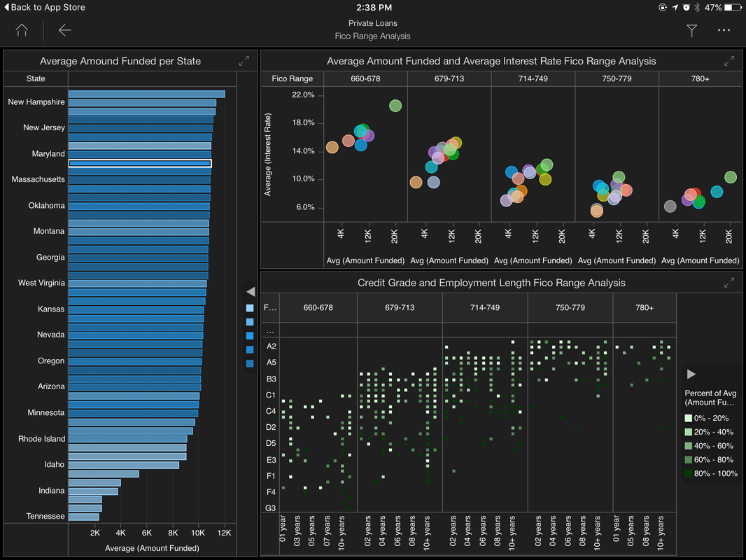Screen dimensions: 746x560
Task: Tap the 679-713 scatter chart column header
Action: 449,78
